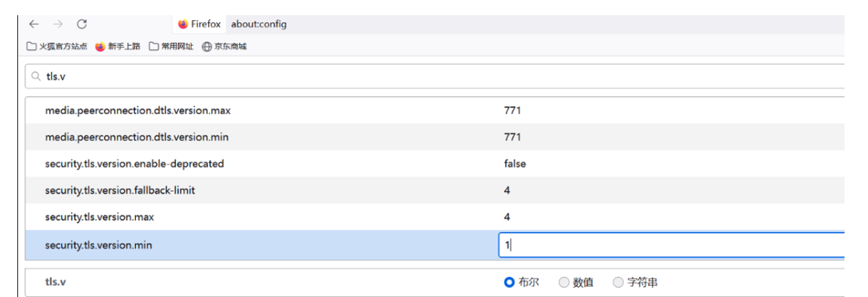Click the search magnifier icon
The height and width of the screenshot is (297, 868).
pos(36,77)
